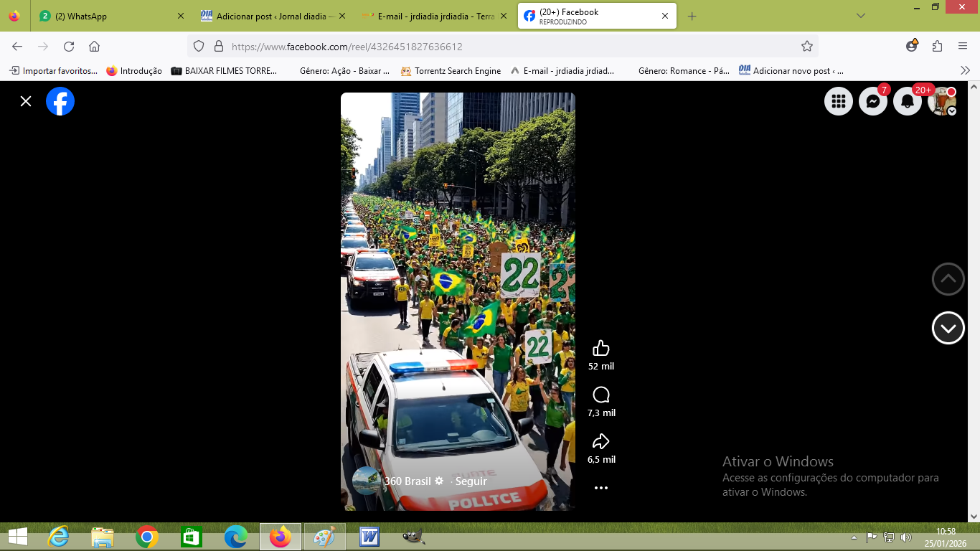This screenshot has height=551, width=980.
Task: Open the Facebook apps grid menu
Action: coord(838,101)
